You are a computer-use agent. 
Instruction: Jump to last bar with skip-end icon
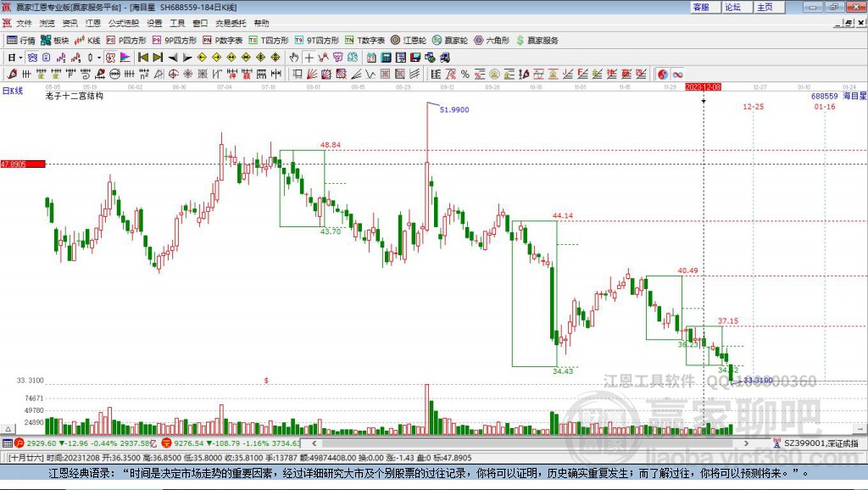(x=158, y=58)
